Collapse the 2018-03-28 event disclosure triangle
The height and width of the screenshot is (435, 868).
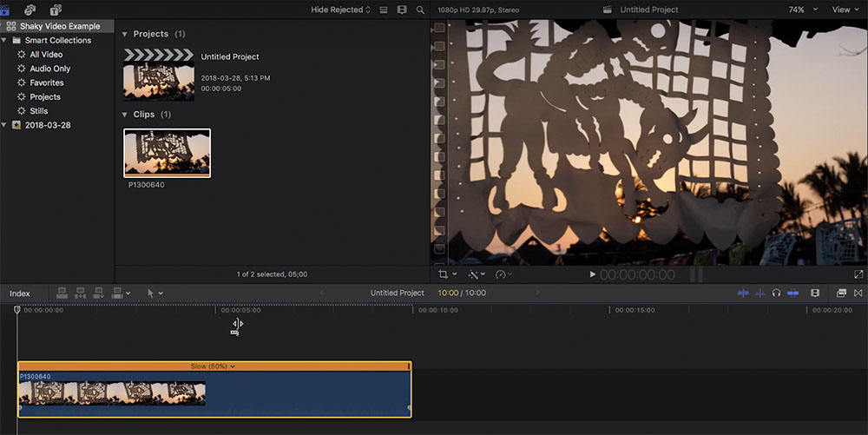pyautogui.click(x=4, y=125)
